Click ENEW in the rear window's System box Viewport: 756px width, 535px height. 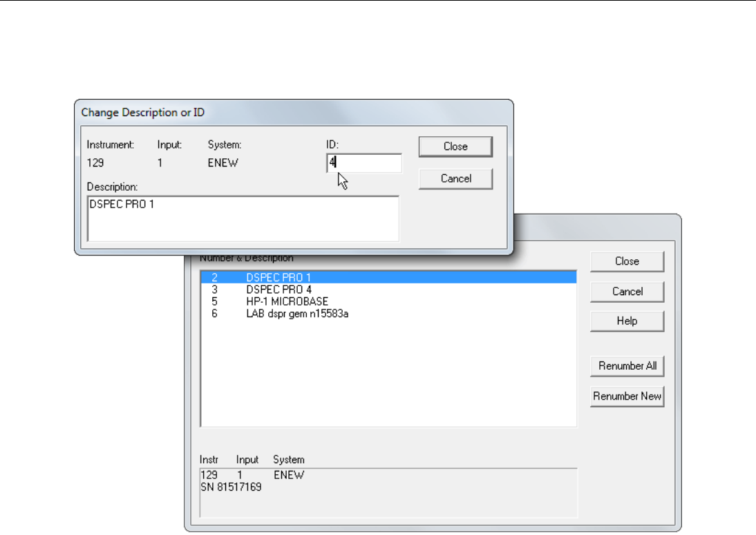click(x=289, y=475)
